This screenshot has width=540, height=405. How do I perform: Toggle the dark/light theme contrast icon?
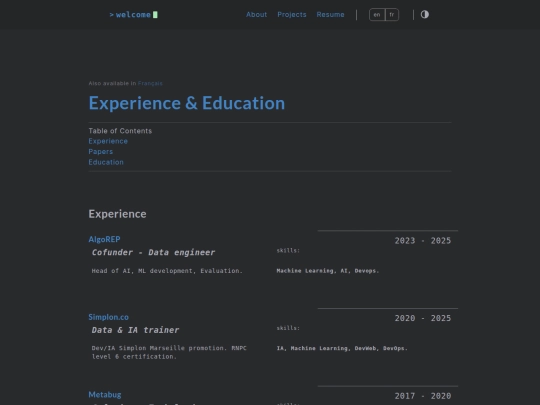click(x=425, y=14)
